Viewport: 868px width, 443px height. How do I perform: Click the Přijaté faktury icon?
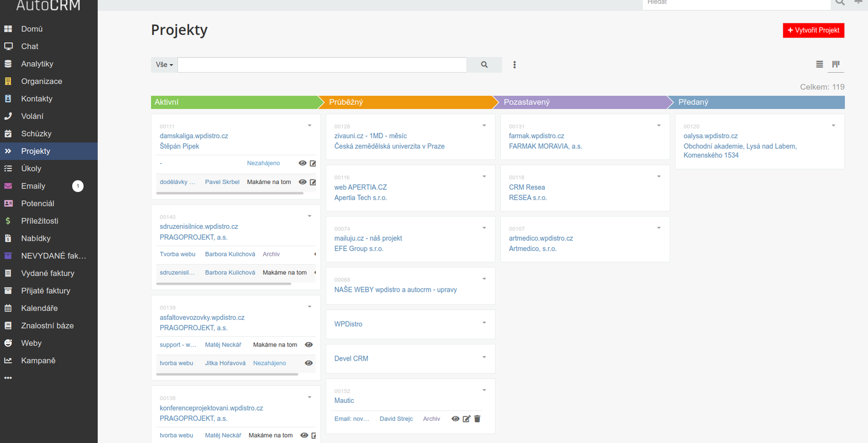[8, 291]
